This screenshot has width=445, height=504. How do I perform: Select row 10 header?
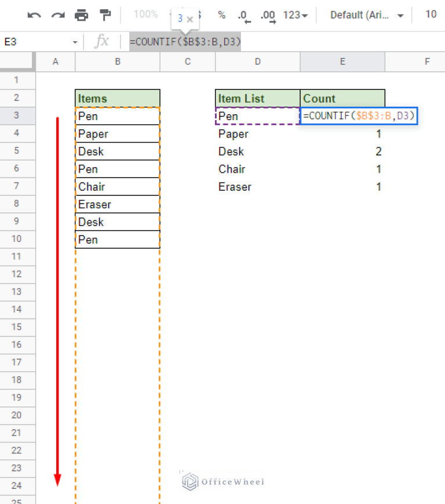point(17,238)
